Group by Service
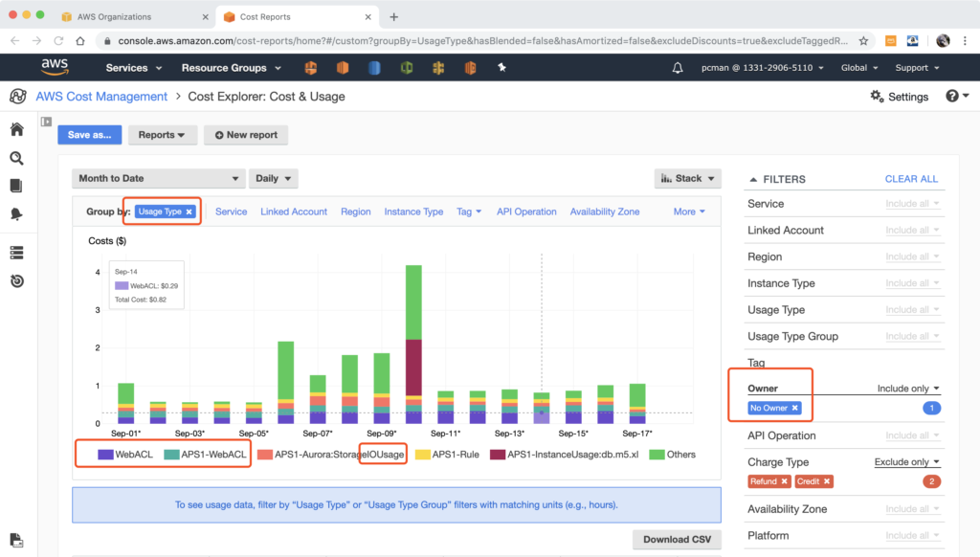980x557 pixels. (232, 212)
